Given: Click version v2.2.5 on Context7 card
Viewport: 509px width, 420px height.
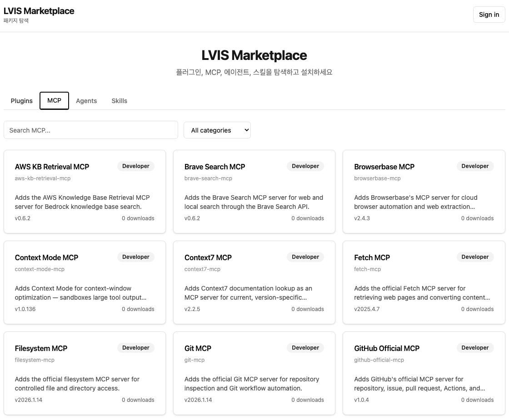Looking at the screenshot, I should [192, 309].
